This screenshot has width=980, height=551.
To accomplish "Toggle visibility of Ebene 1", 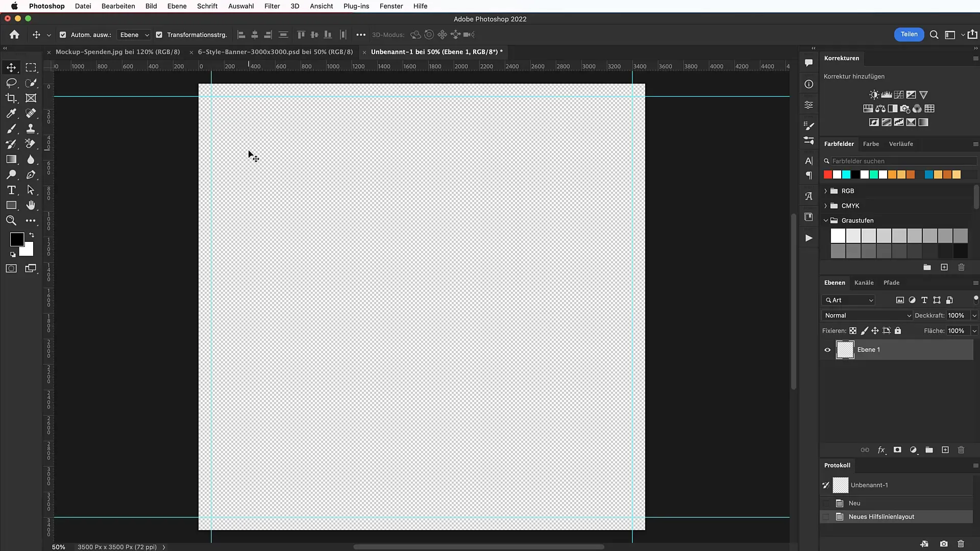I will (x=827, y=349).
